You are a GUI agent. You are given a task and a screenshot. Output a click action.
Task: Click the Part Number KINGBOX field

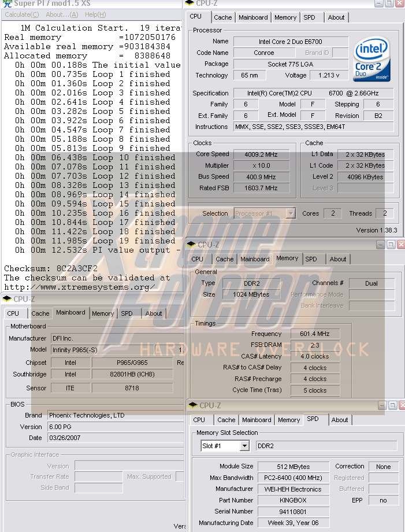(x=293, y=500)
